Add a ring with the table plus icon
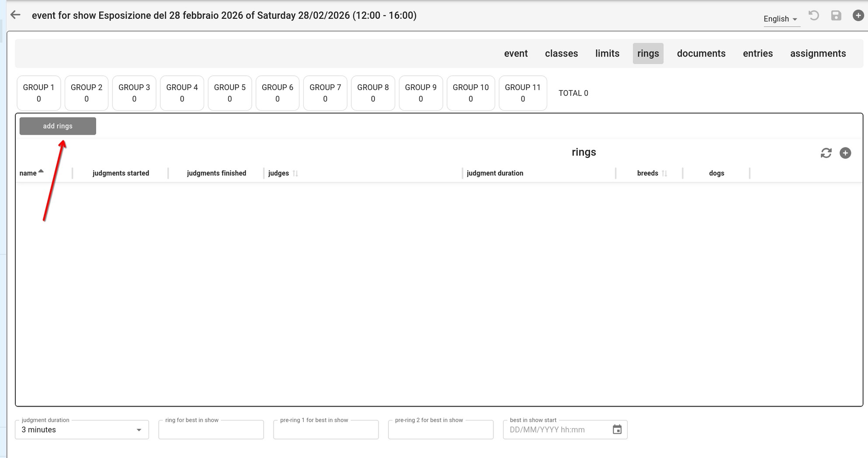Viewport: 868px width, 458px height. tap(845, 153)
